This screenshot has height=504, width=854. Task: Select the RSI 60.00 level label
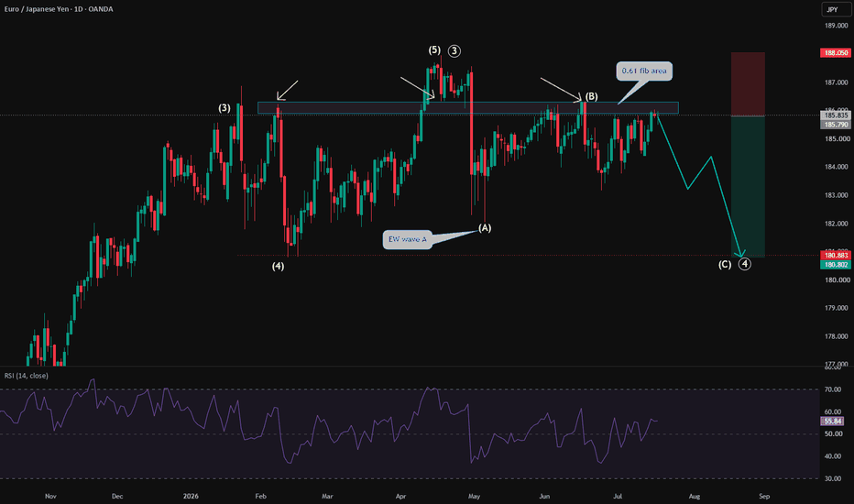tap(833, 412)
